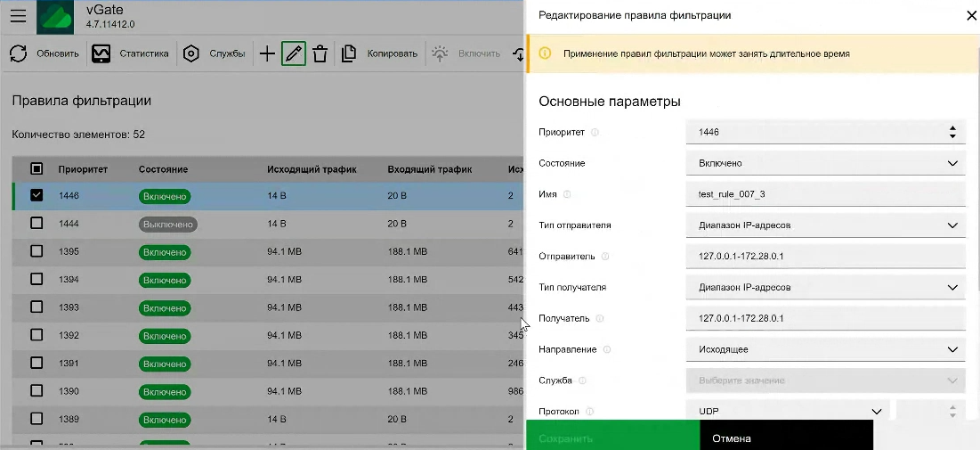Delete the rule with the trash icon
Image resolution: width=980 pixels, height=450 pixels.
320,53
